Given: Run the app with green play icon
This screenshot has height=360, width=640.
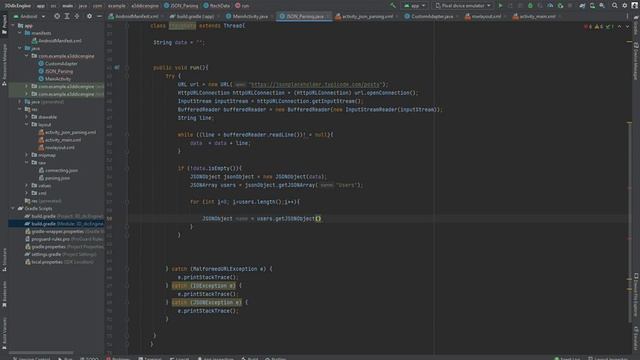Looking at the screenshot, I should (500, 6).
